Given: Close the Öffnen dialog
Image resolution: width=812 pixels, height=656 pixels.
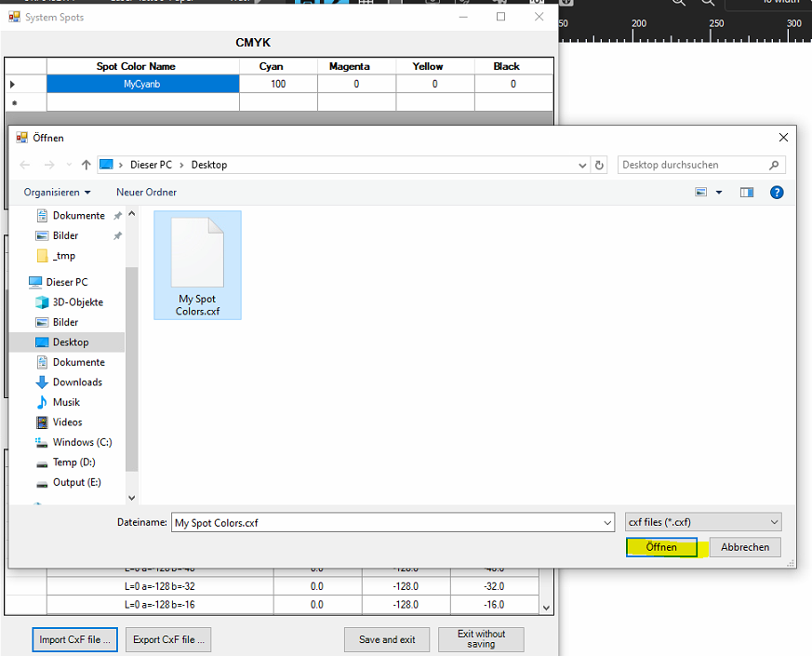Looking at the screenshot, I should coord(783,138).
